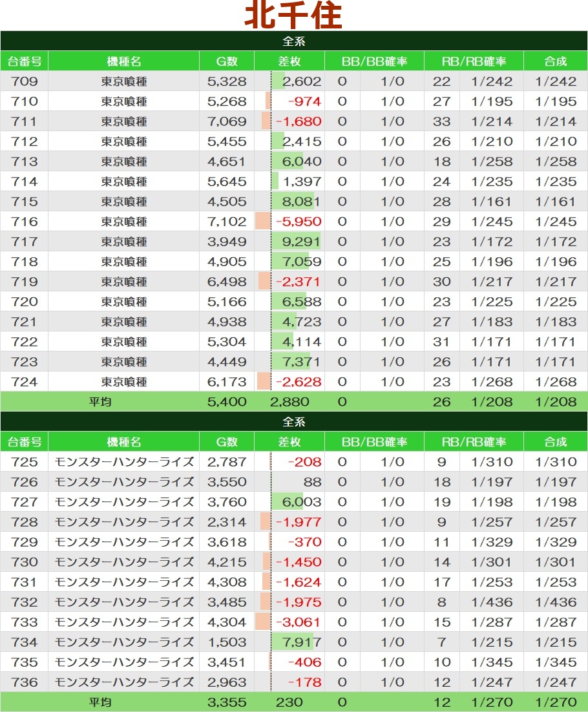Click the -5,950 difference value

pyautogui.click(x=299, y=222)
